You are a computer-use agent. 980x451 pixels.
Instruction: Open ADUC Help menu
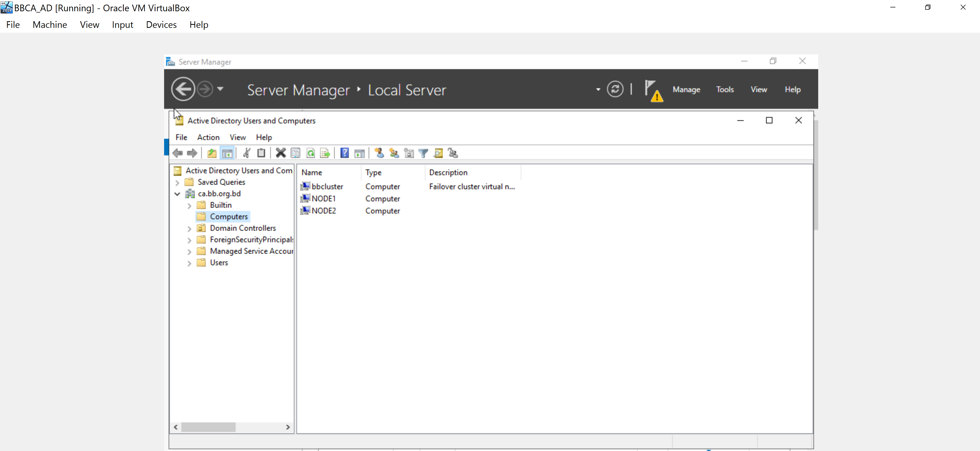pyautogui.click(x=264, y=137)
